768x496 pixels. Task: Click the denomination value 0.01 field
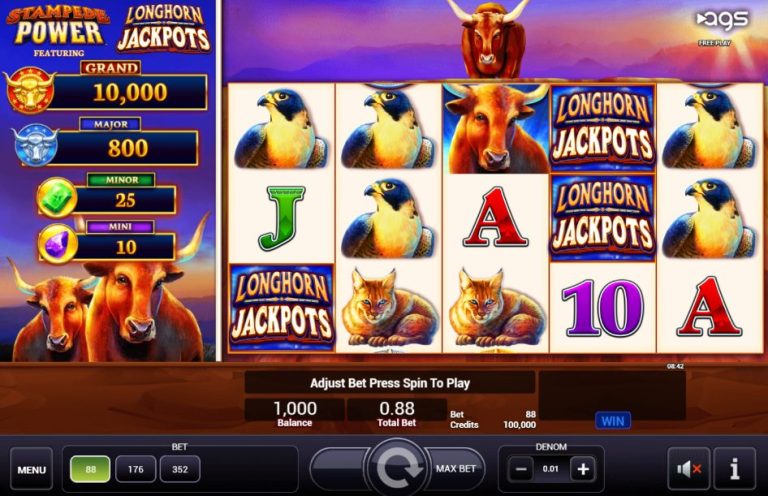click(x=551, y=469)
